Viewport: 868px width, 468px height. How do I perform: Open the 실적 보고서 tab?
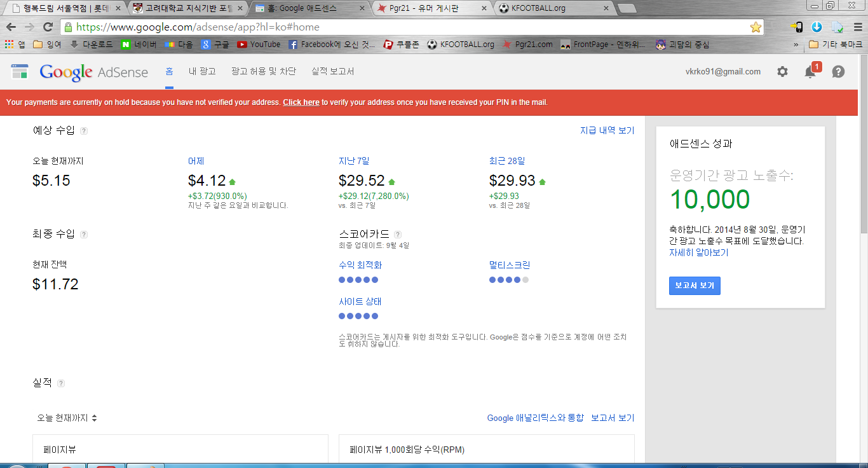click(x=333, y=72)
